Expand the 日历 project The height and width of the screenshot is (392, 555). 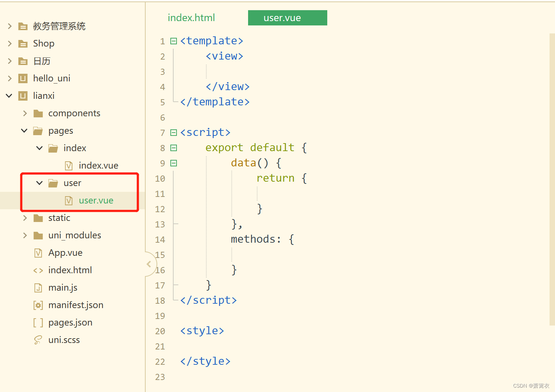pos(10,61)
